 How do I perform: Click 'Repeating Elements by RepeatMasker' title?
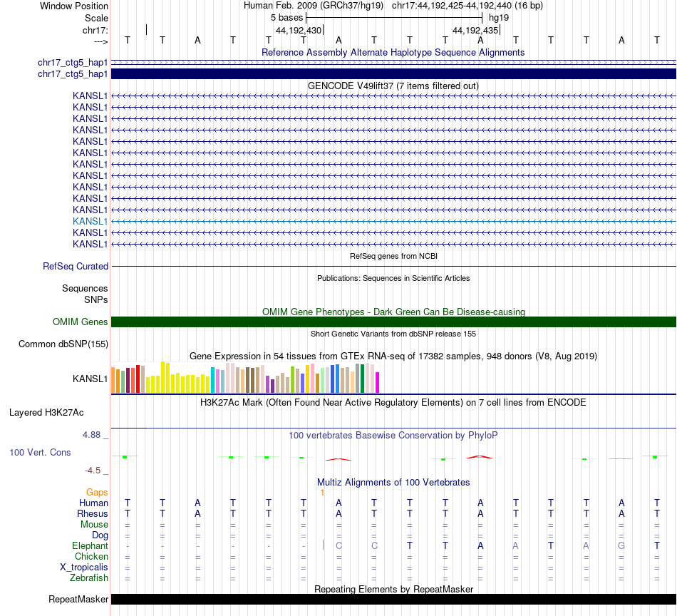click(394, 589)
